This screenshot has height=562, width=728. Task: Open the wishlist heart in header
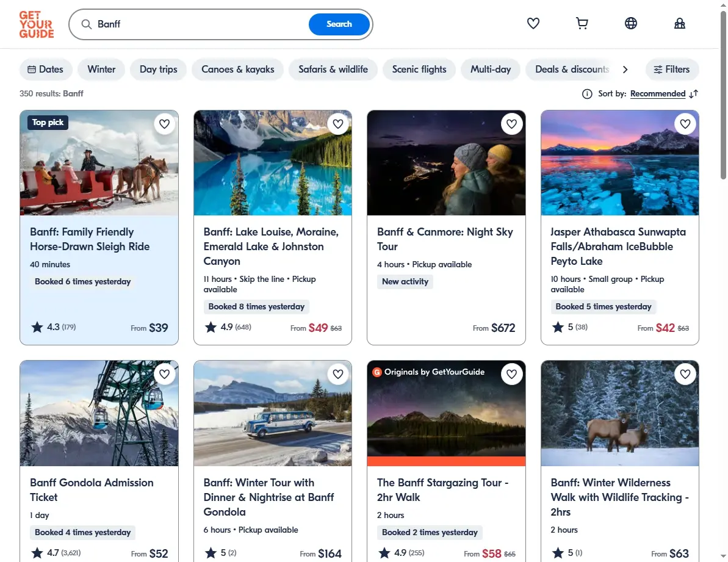pos(533,23)
